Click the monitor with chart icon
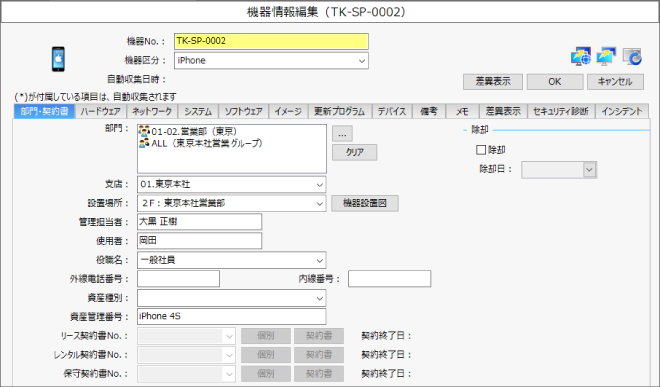Screen dimensions: 660x387 (x=606, y=56)
